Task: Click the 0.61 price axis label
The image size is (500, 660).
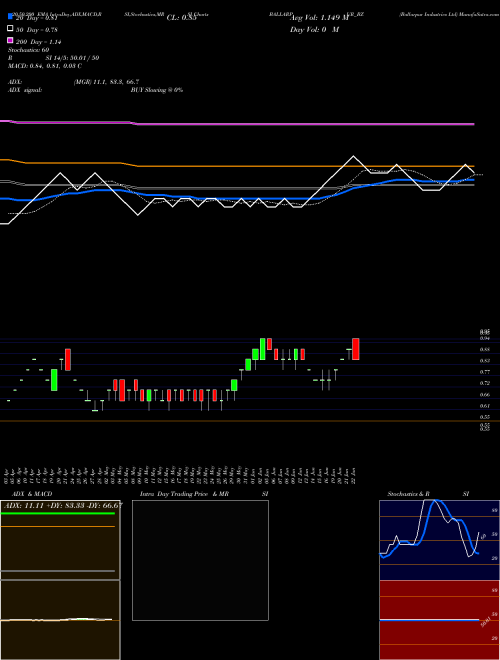Action: pos(484,406)
